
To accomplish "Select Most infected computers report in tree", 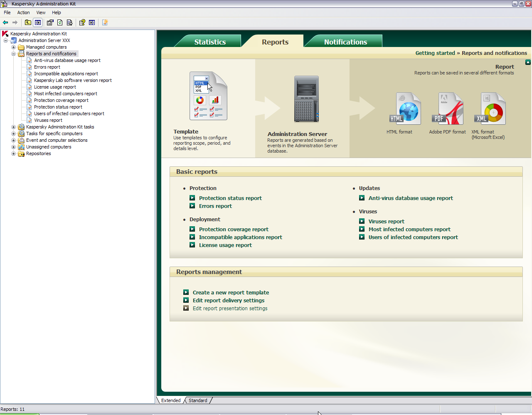I will (66, 94).
